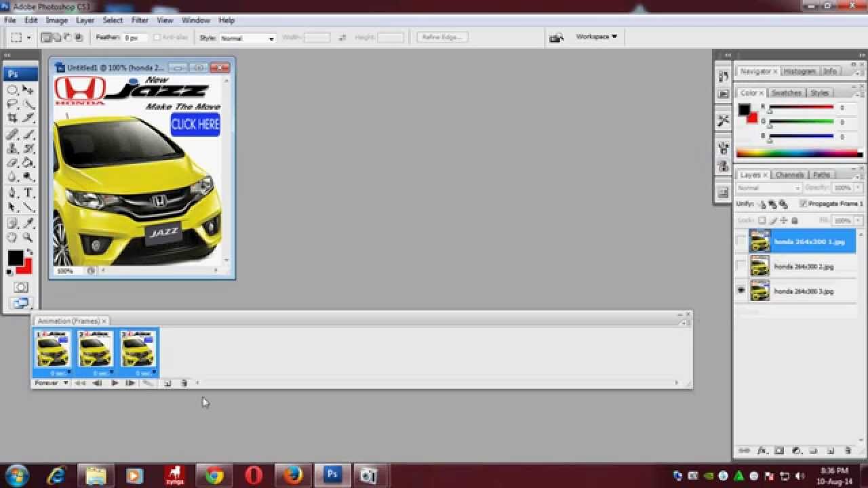
Task: Choose Add to Selection mode
Action: coord(57,38)
